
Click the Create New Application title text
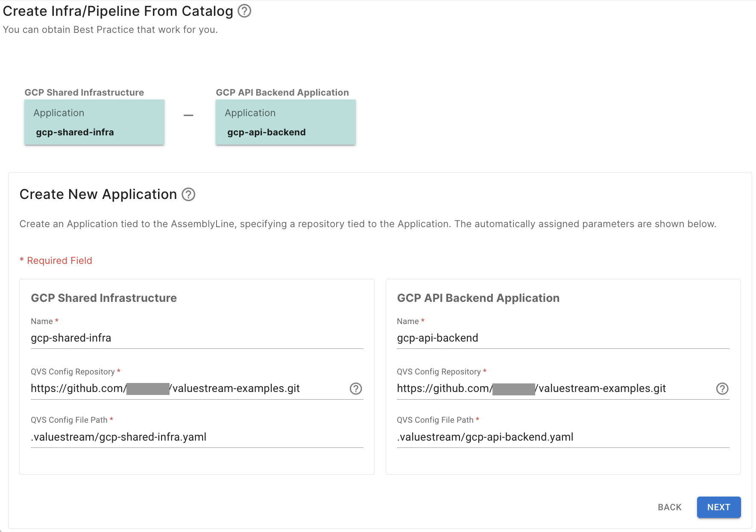click(98, 195)
